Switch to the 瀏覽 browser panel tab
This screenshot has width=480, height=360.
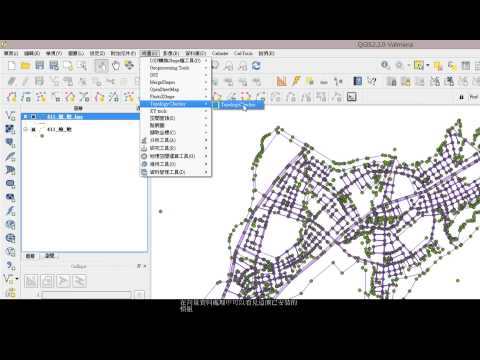50,256
